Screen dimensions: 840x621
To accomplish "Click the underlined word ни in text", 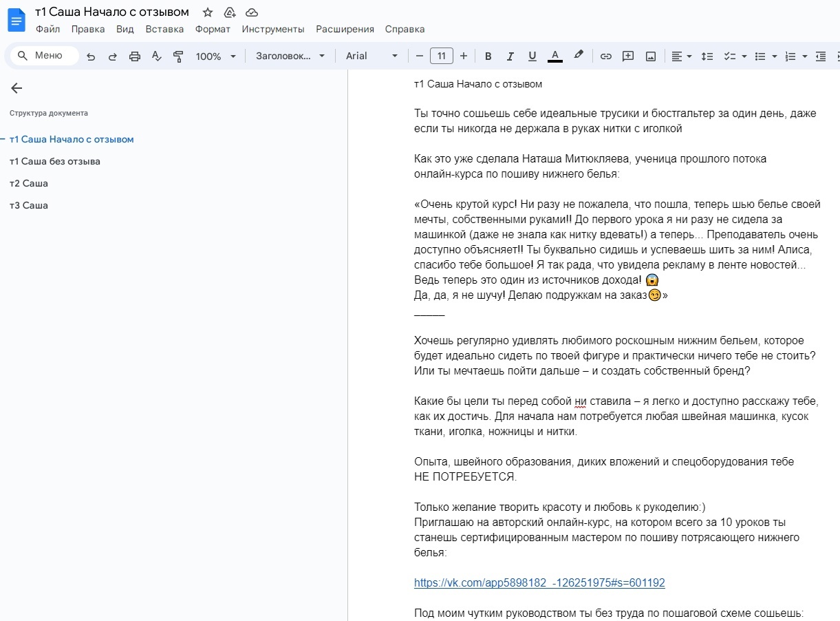I will [581, 401].
